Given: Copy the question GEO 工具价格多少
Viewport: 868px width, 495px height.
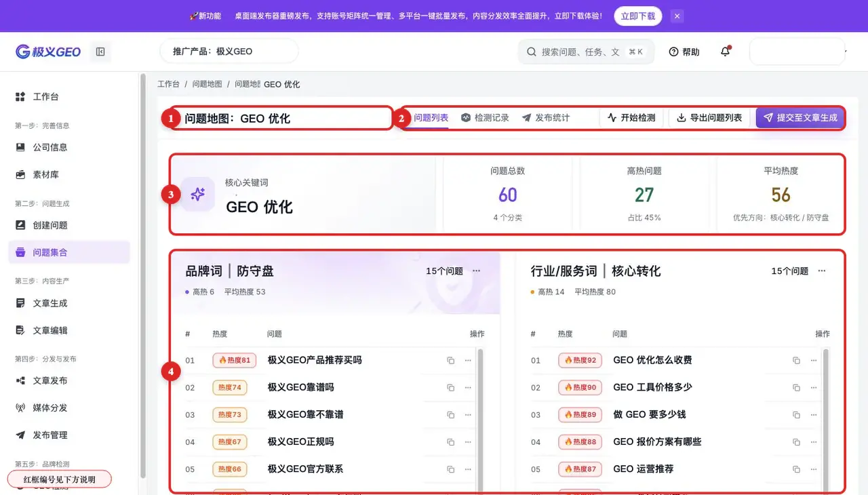Looking at the screenshot, I should pyautogui.click(x=796, y=387).
